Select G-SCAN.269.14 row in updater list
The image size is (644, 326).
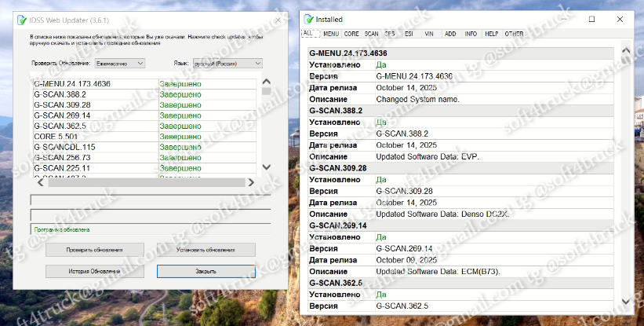[144, 115]
